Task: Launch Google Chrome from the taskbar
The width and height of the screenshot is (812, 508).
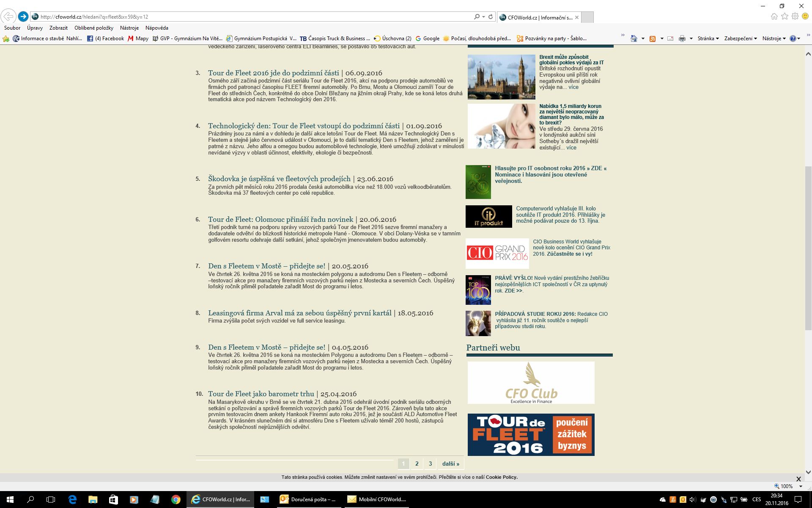Action: [176, 500]
